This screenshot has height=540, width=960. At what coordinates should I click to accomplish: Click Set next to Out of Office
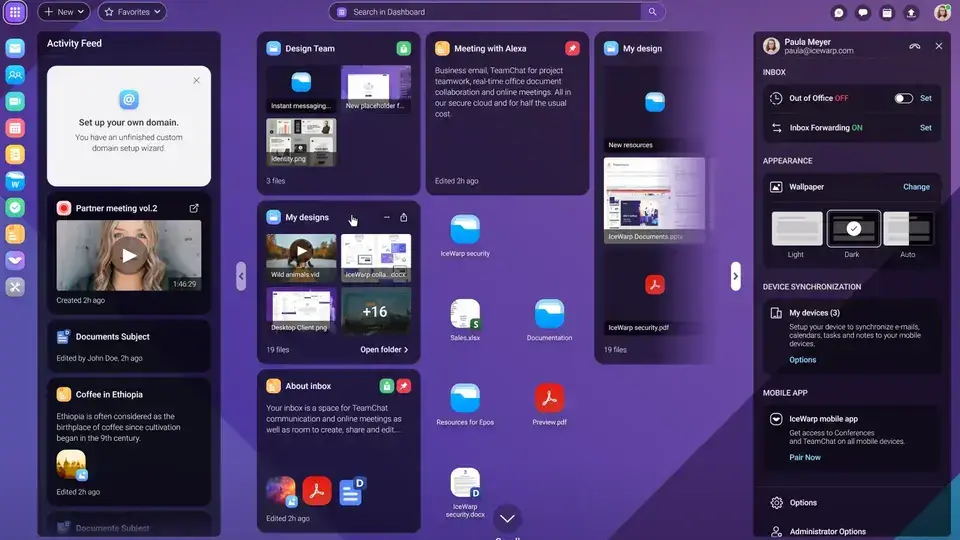tap(926, 98)
